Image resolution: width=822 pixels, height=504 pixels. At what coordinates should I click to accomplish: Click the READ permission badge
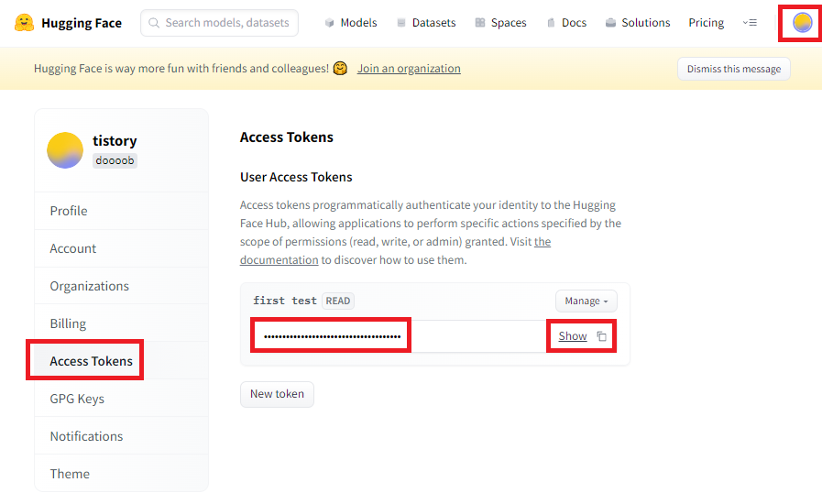click(x=338, y=301)
